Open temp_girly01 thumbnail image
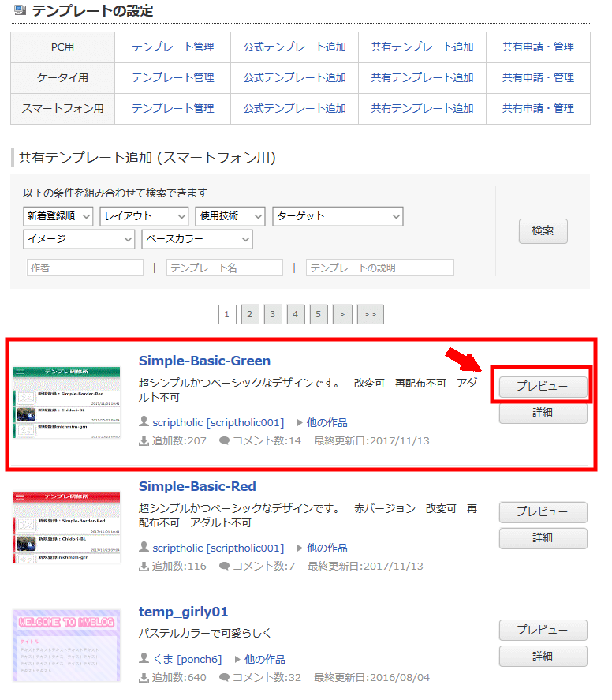 (66, 646)
